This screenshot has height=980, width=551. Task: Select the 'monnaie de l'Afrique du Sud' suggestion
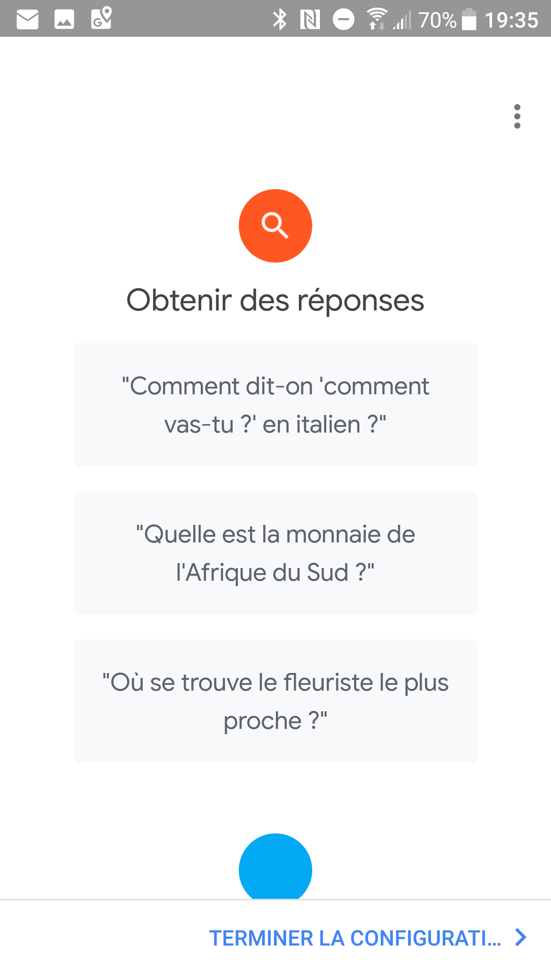click(x=275, y=553)
